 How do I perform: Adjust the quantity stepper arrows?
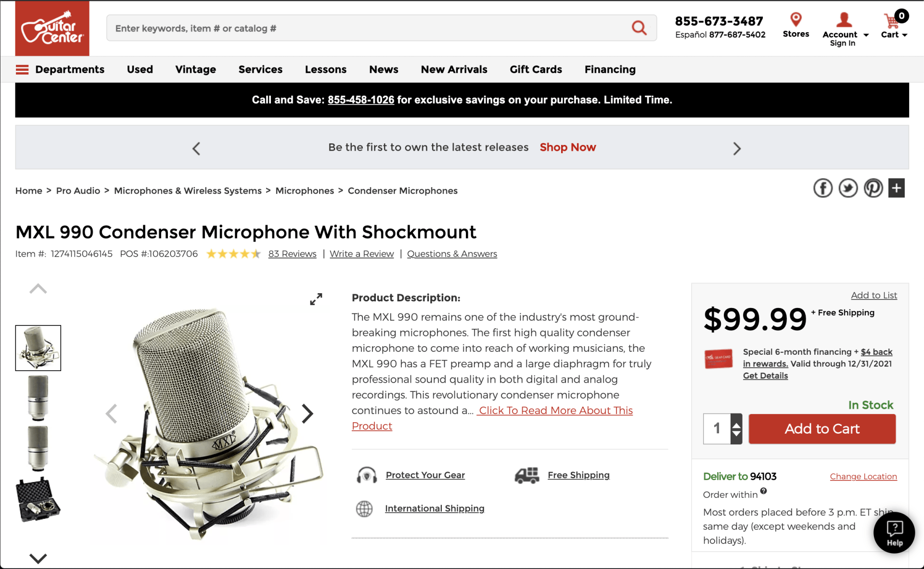pyautogui.click(x=736, y=429)
